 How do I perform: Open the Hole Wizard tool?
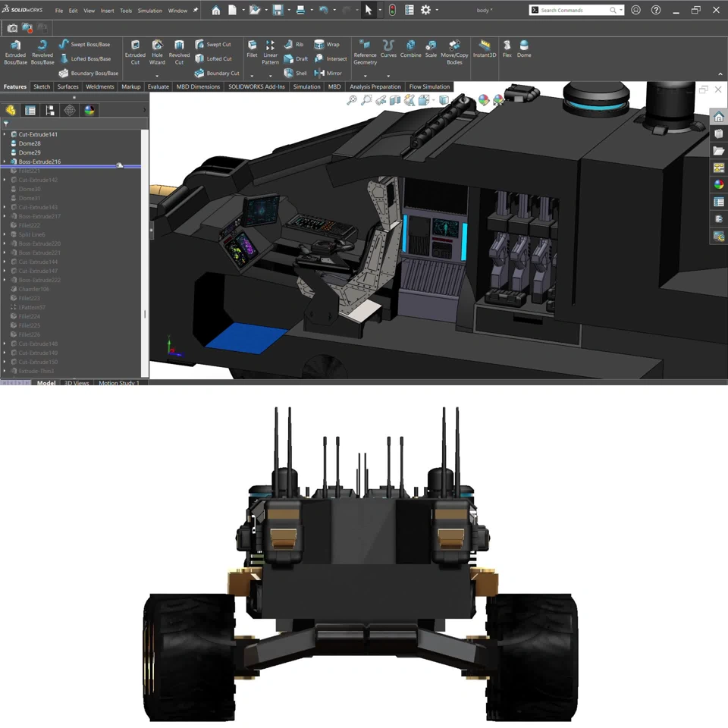[158, 52]
